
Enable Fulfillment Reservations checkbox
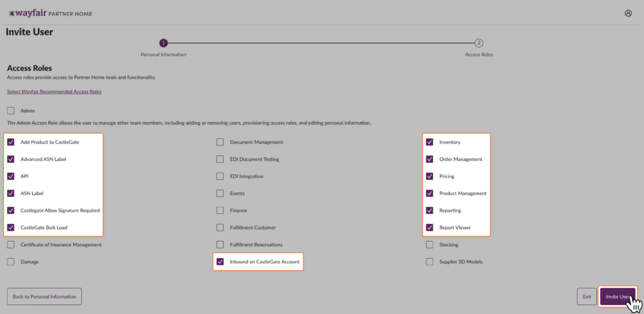click(x=220, y=245)
